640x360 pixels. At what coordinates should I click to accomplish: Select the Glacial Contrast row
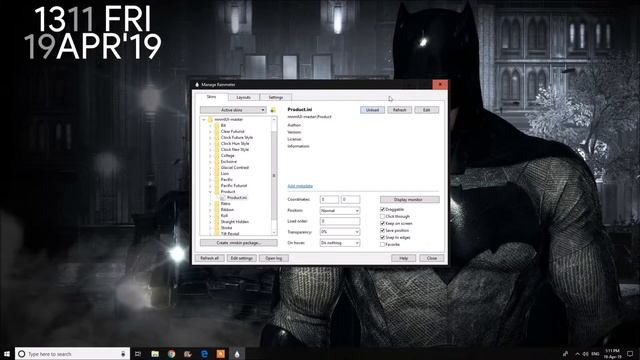click(x=235, y=168)
